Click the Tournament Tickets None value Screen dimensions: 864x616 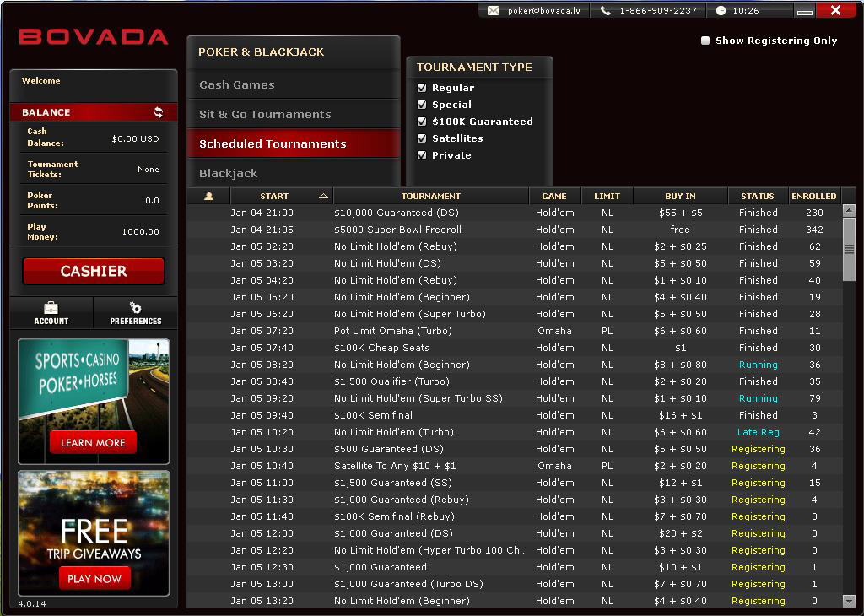pyautogui.click(x=148, y=170)
